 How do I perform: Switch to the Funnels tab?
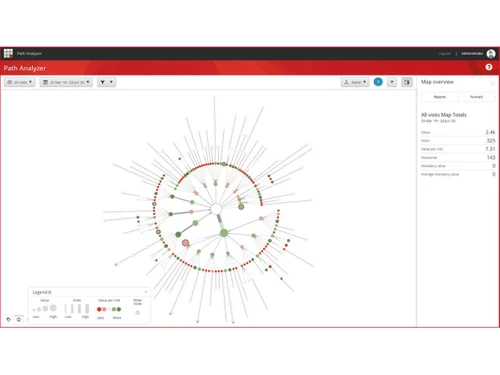[476, 97]
